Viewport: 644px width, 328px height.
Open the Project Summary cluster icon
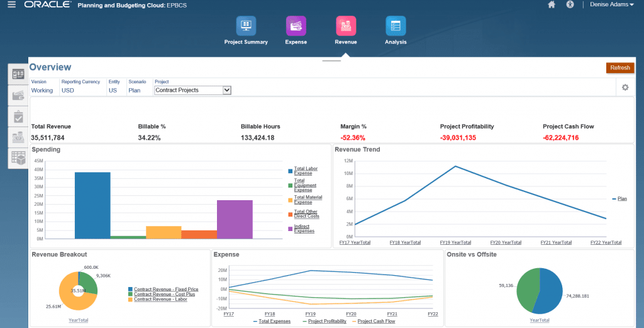(246, 26)
